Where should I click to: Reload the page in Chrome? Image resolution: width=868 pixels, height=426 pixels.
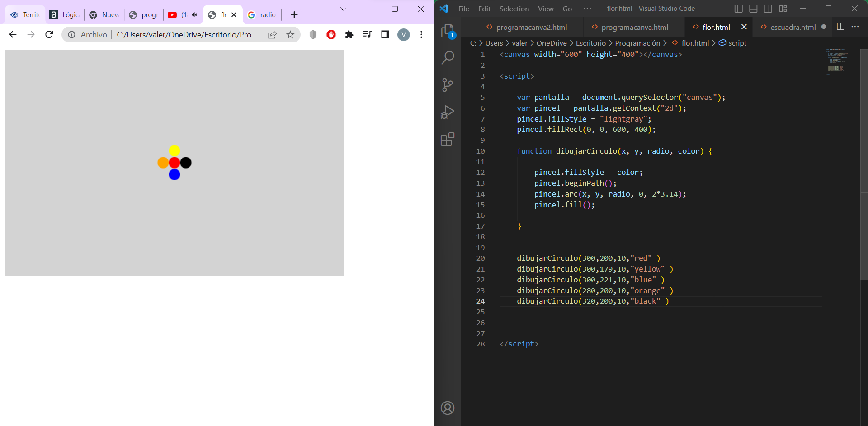[49, 34]
